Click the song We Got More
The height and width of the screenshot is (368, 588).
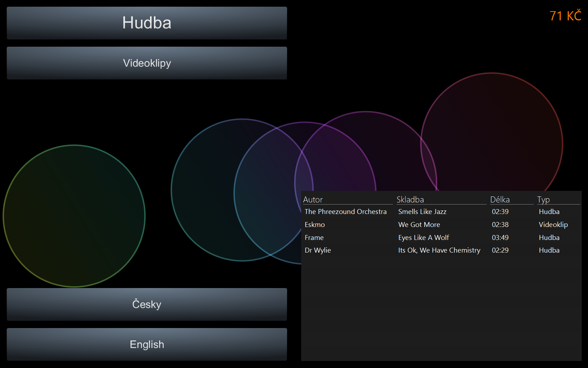pyautogui.click(x=419, y=225)
